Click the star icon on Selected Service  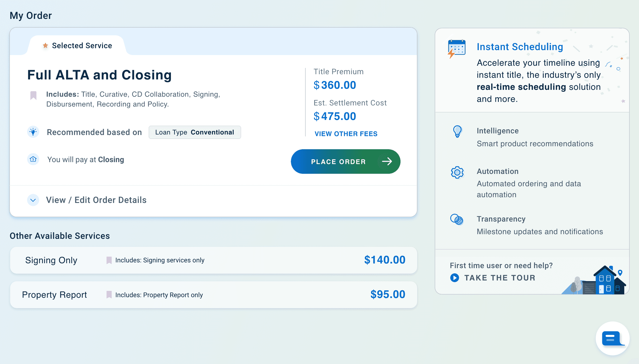click(x=45, y=45)
